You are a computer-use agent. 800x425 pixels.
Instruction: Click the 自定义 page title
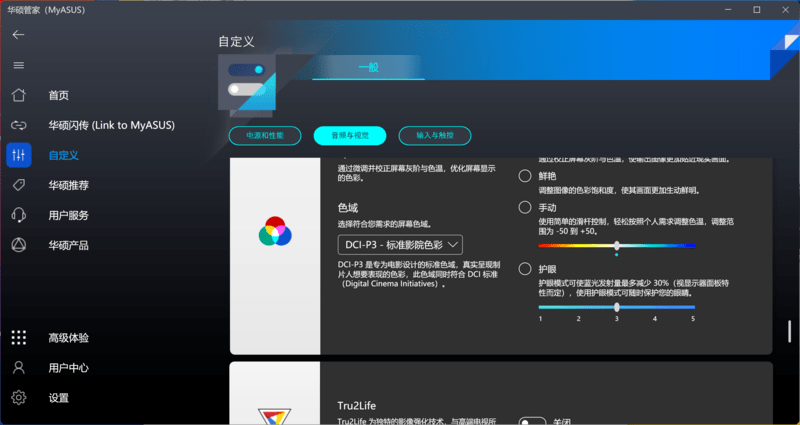click(x=236, y=41)
